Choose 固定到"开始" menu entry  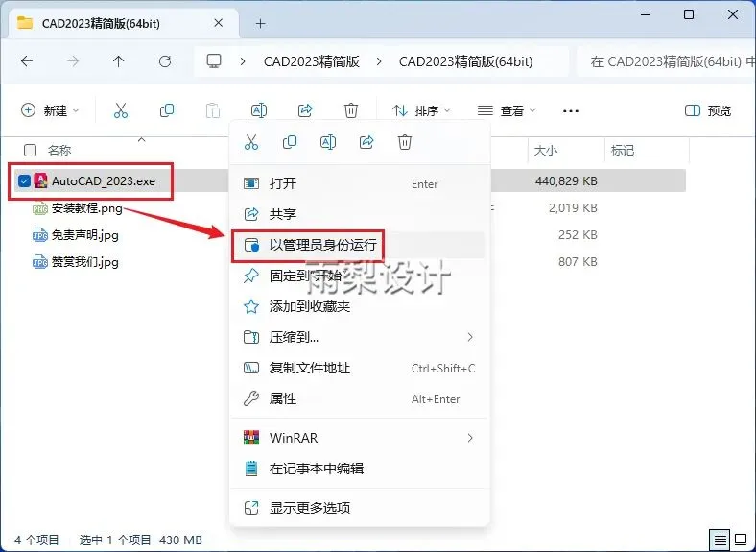pos(360,276)
